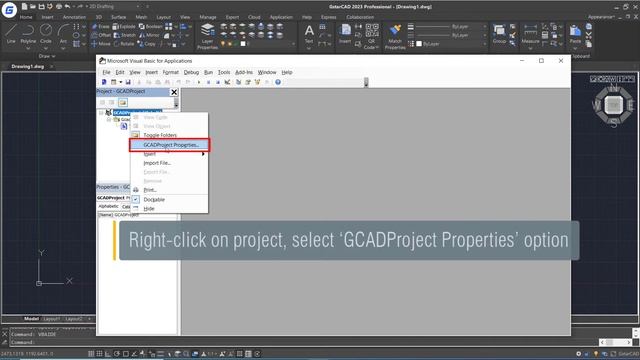The height and width of the screenshot is (360, 640).
Task: Expand the Draw panel title dropdown
Action: [47, 56]
